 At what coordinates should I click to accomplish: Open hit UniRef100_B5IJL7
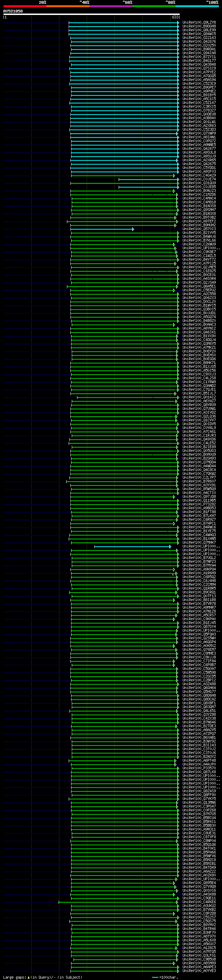tap(199, 394)
